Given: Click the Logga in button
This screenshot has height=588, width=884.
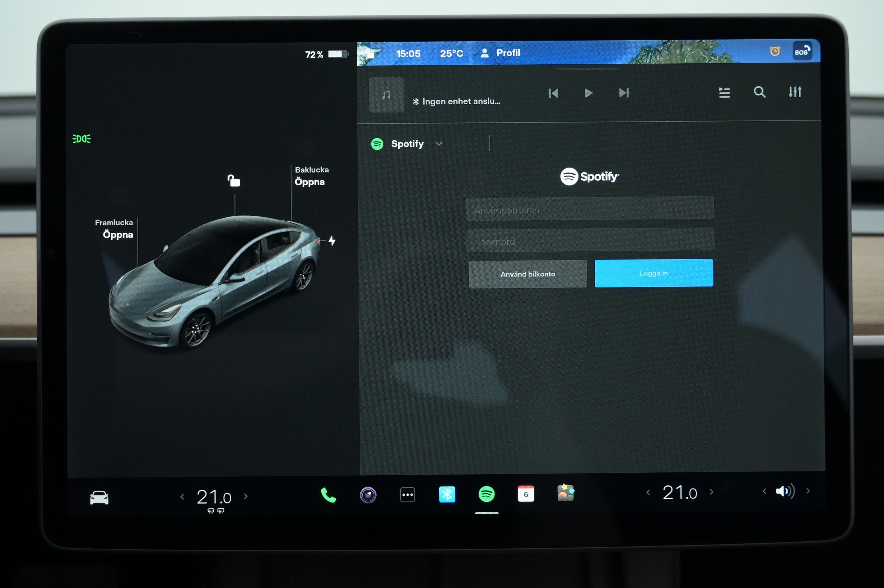Looking at the screenshot, I should coord(654,273).
